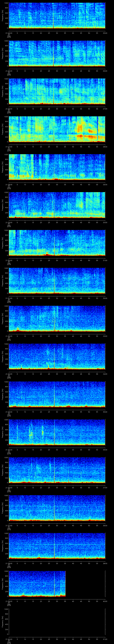Click the Frequency (Hz) label of the 21:24:00 panel

[3, 16]
